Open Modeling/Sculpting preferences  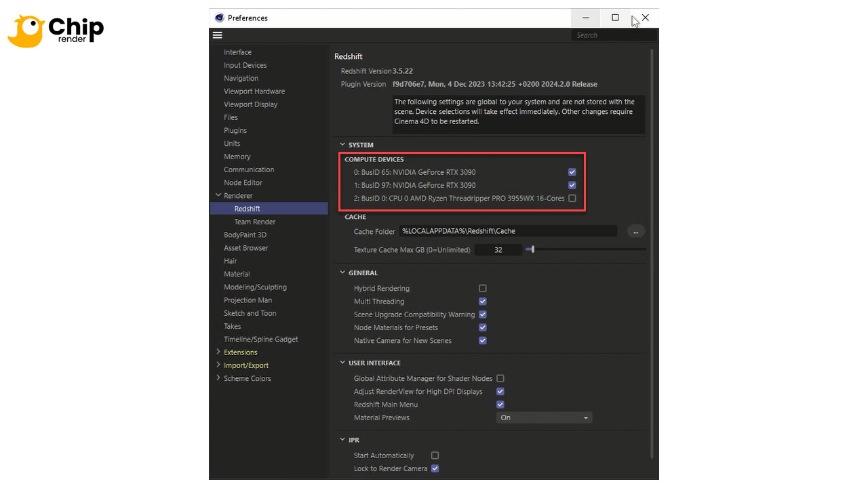[x=255, y=287]
